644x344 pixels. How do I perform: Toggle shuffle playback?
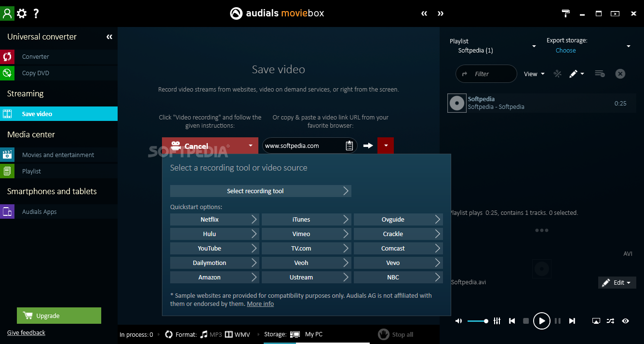click(610, 321)
